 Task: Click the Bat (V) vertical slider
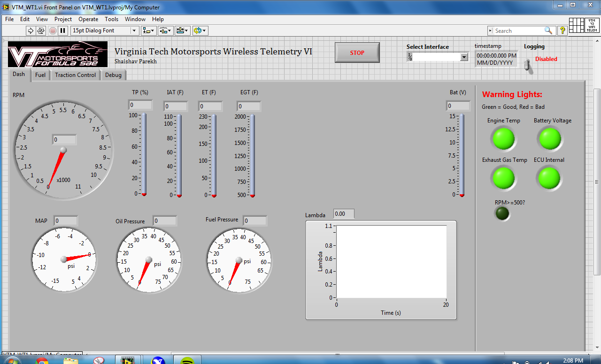pos(462,155)
